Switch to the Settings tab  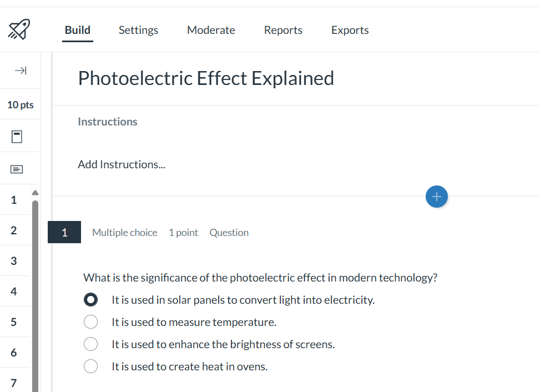click(x=138, y=30)
